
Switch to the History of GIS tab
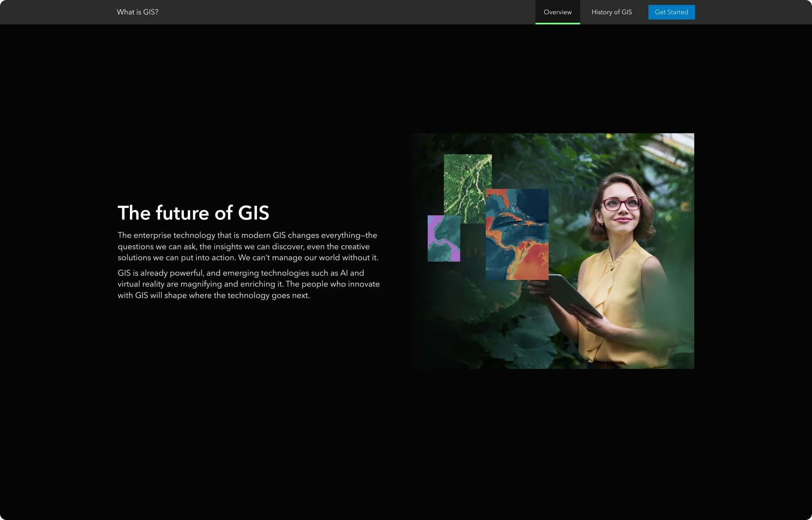click(x=611, y=12)
